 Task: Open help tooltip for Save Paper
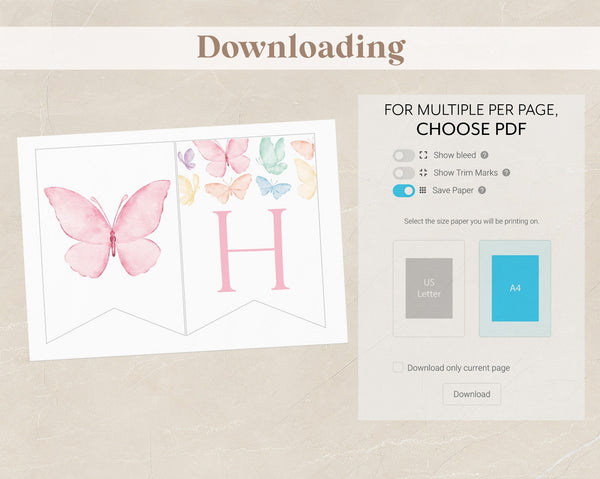point(482,190)
